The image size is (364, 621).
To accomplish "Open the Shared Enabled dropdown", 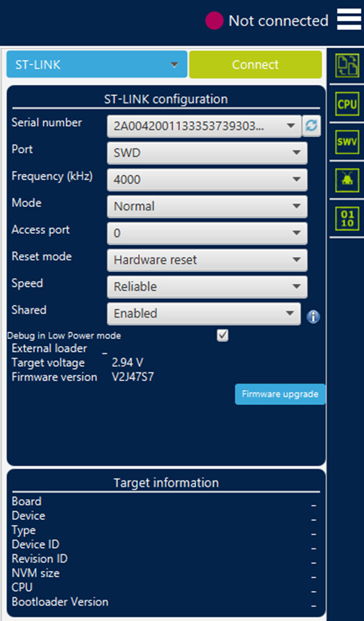I will tap(204, 314).
